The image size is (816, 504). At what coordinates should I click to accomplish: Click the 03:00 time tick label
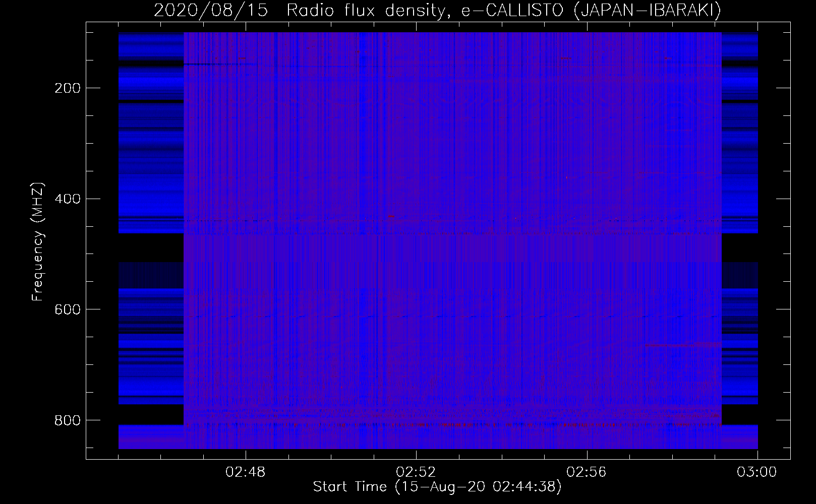click(x=757, y=472)
